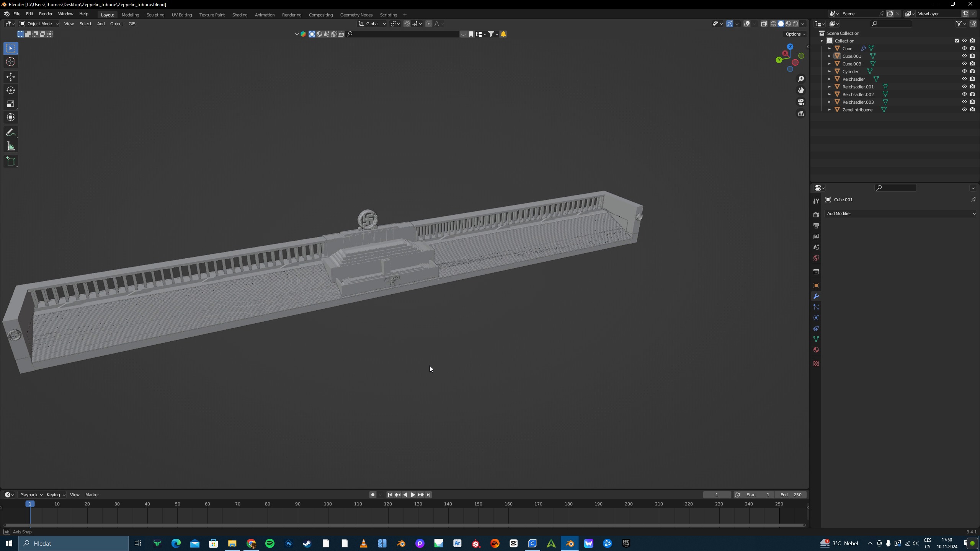This screenshot has width=980, height=551.
Task: Open the Object properties tab
Action: [816, 285]
